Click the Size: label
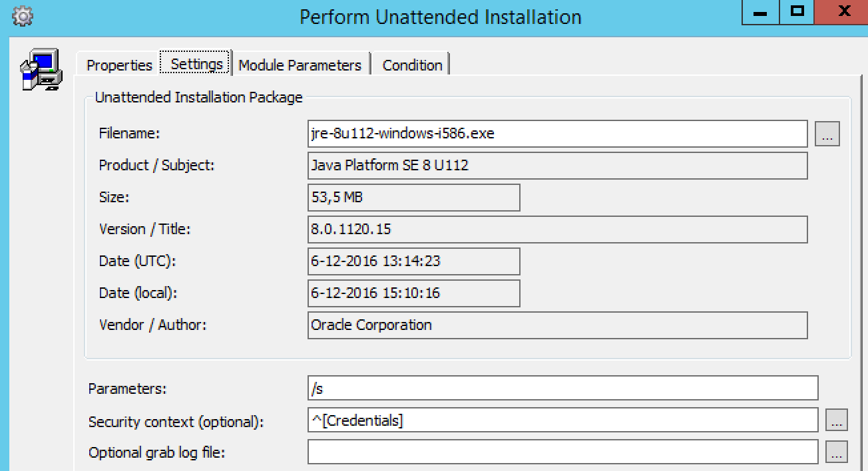 click(x=114, y=198)
